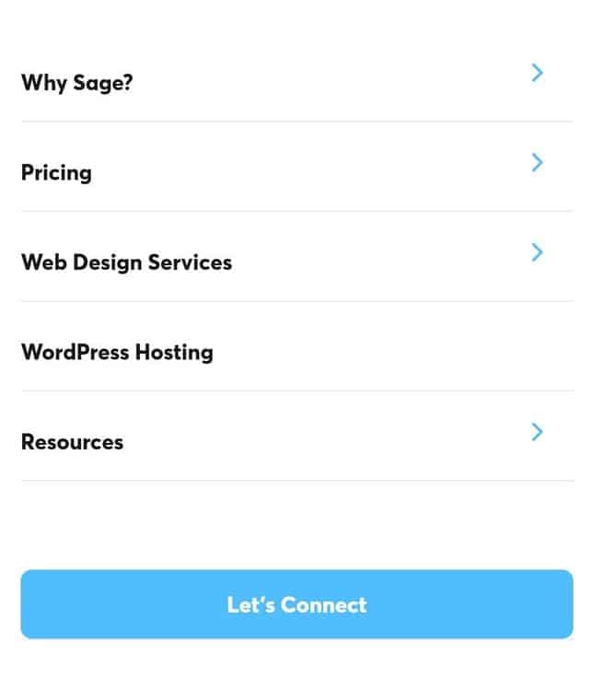Tap the blue arrow next to Resources

[537, 432]
